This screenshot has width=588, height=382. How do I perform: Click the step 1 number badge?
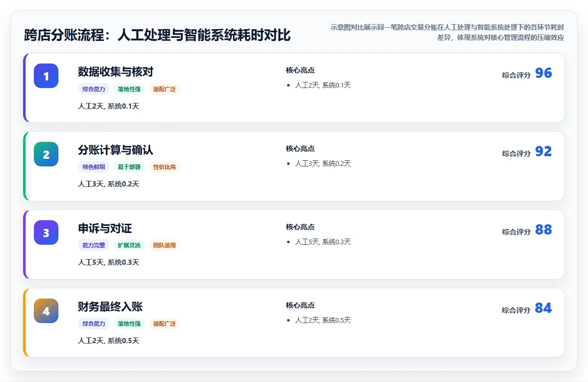[x=46, y=76]
